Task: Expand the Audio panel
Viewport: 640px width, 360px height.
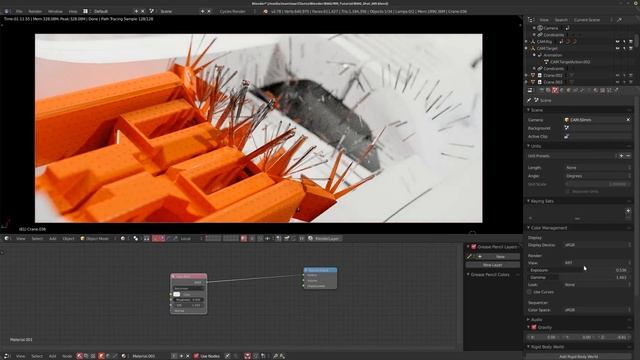Action: (x=536, y=319)
